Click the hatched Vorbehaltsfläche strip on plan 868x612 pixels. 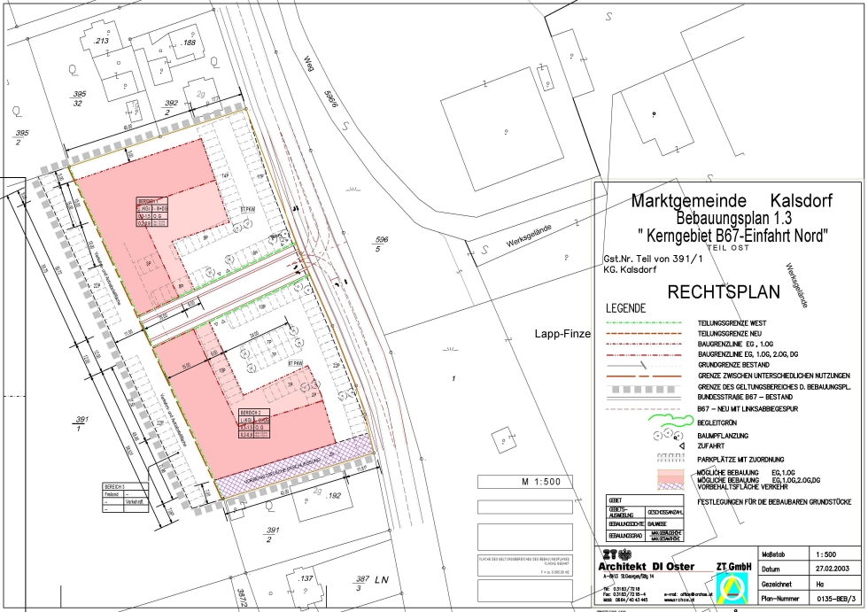coord(293,467)
